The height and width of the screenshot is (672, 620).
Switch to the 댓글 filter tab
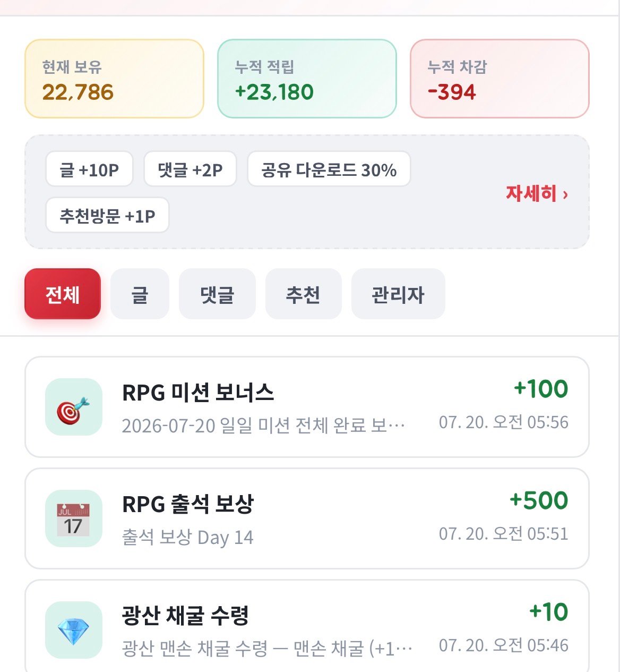point(217,294)
